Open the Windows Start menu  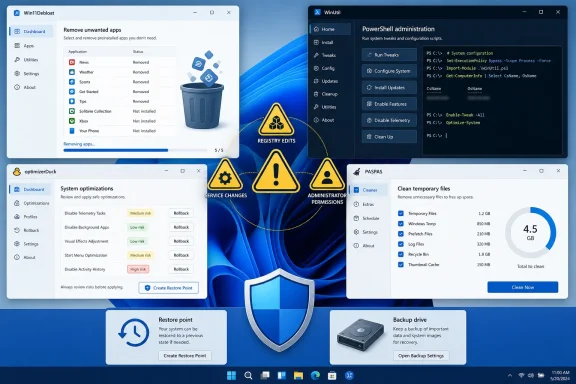231,376
